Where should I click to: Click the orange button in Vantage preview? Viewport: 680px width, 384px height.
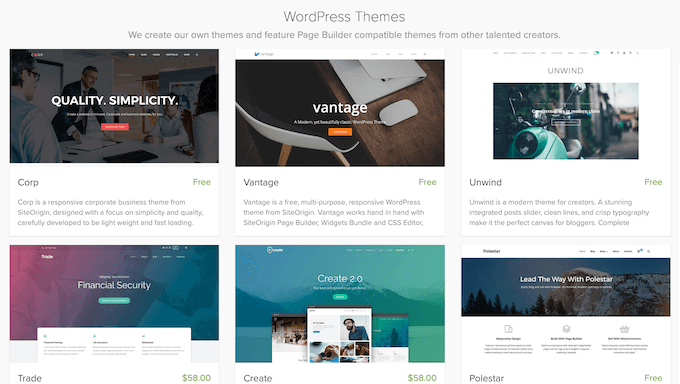340,131
